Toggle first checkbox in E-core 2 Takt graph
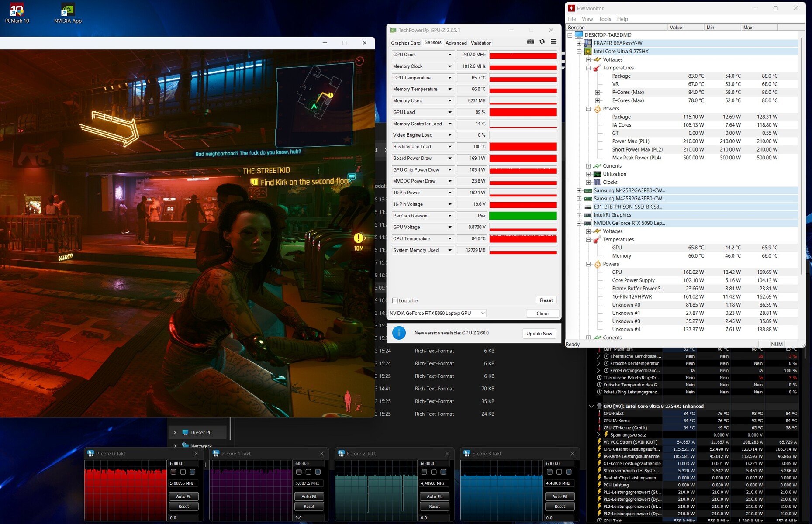 point(424,472)
